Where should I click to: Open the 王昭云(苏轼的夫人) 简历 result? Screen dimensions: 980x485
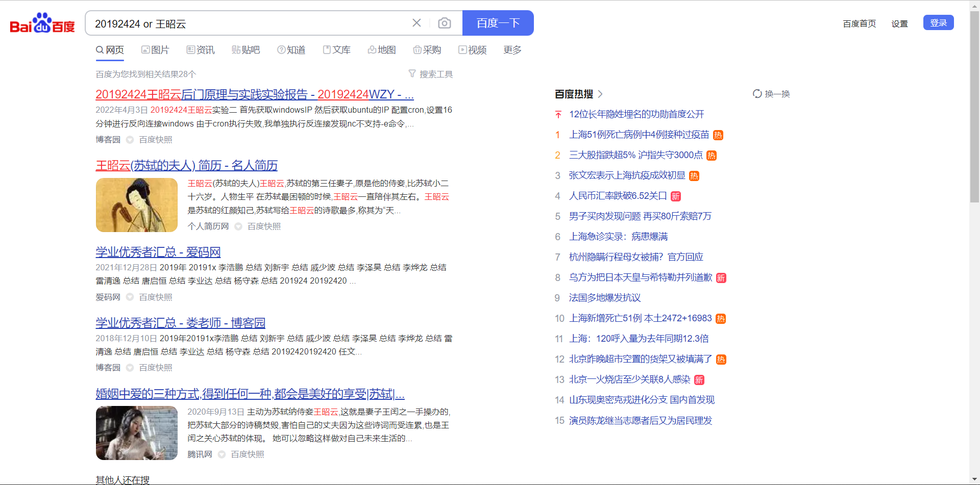click(x=187, y=166)
